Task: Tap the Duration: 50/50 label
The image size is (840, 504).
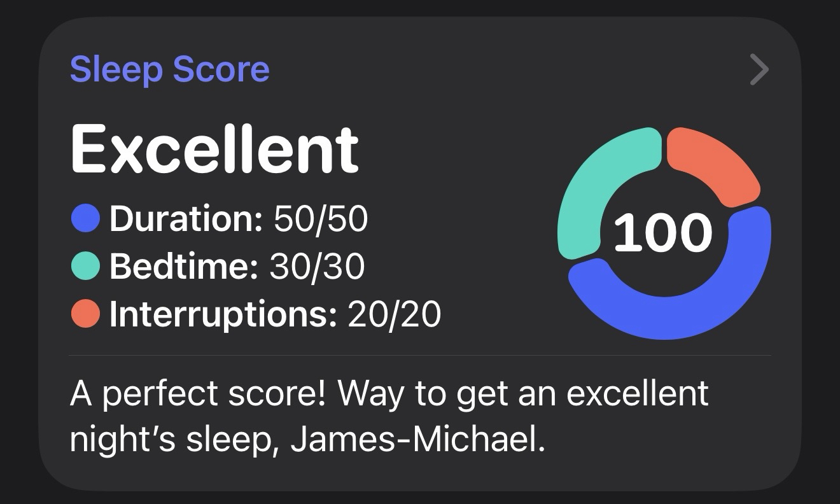Action: 238,219
